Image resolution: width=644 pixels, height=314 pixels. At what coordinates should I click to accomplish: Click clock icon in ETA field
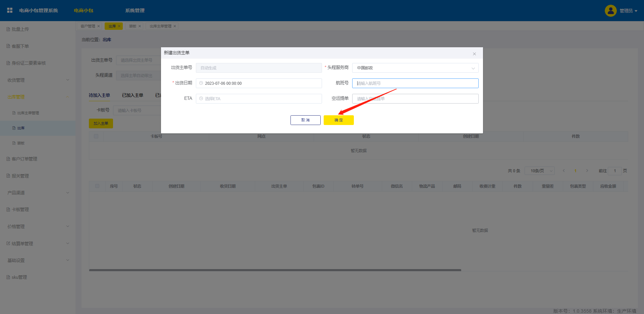tap(201, 99)
